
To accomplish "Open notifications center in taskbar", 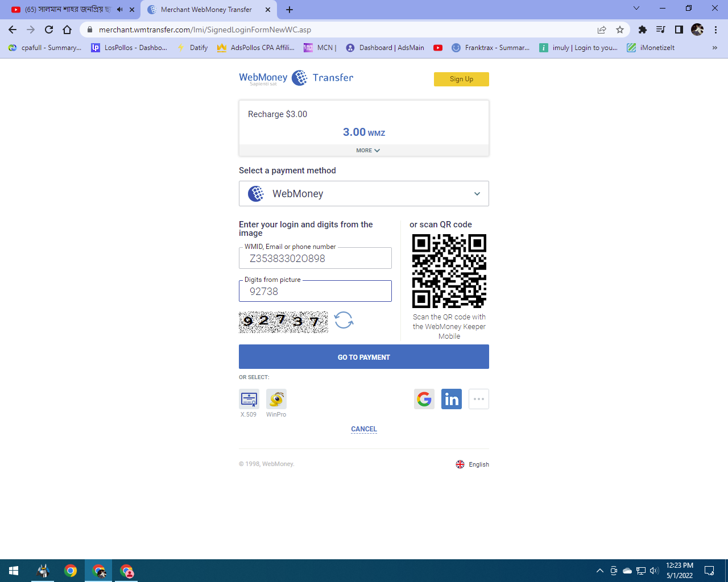I will coord(709,571).
